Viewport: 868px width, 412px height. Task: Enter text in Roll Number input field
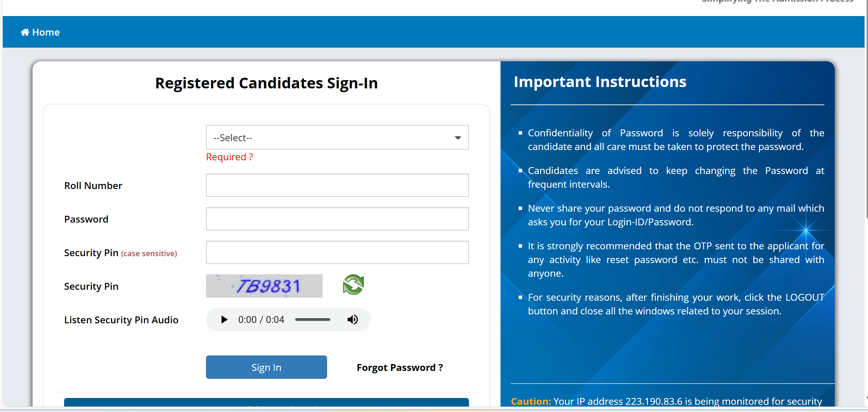[337, 185]
